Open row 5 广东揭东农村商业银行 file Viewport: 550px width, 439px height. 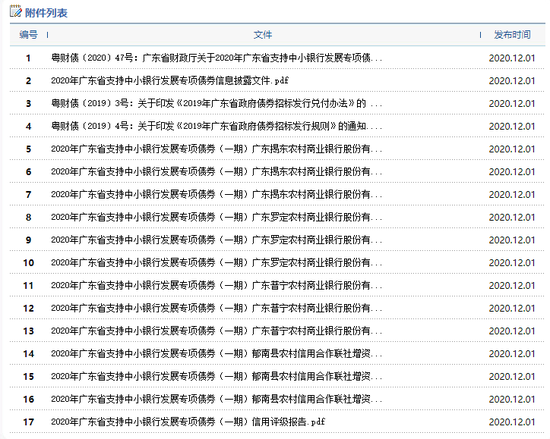[216, 149]
